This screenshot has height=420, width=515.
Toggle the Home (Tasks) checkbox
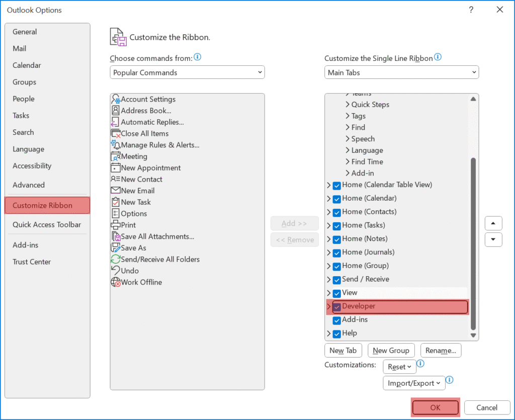click(337, 225)
